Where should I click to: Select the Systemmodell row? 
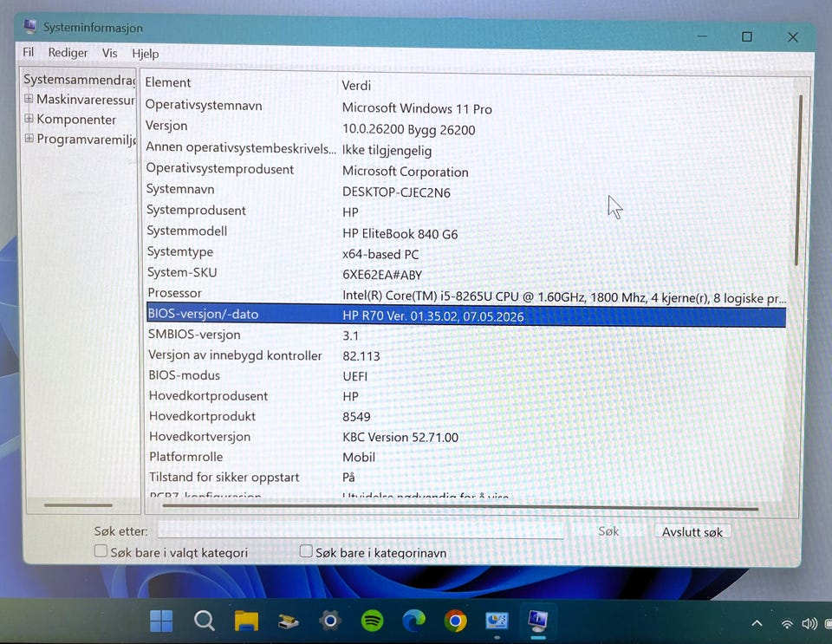coord(466,232)
